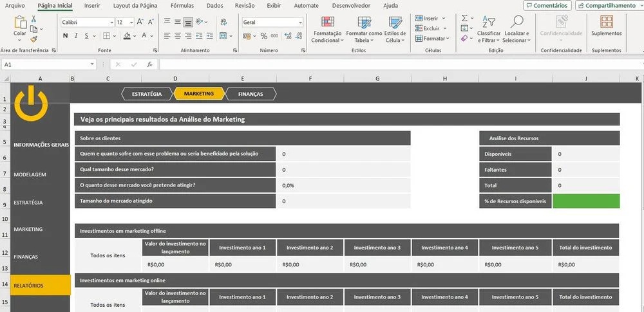Image resolution: width=644 pixels, height=312 pixels.
Task: Open Formatar como Tabela gallery
Action: (364, 29)
